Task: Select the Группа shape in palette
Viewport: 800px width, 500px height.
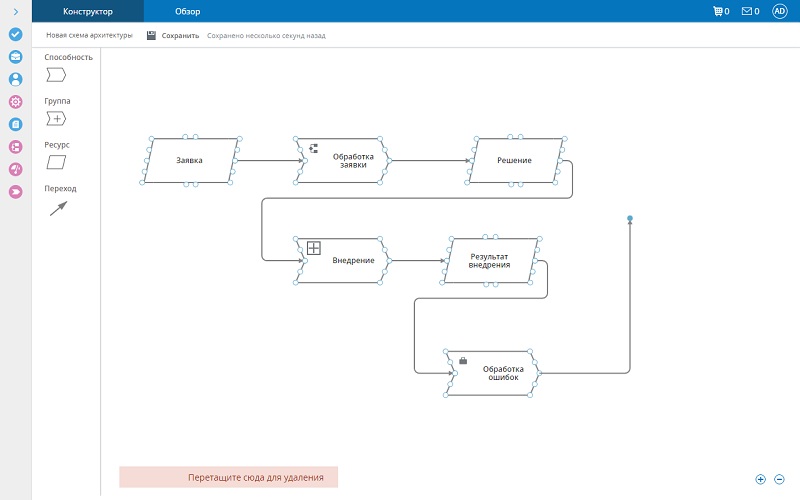Action: point(56,119)
